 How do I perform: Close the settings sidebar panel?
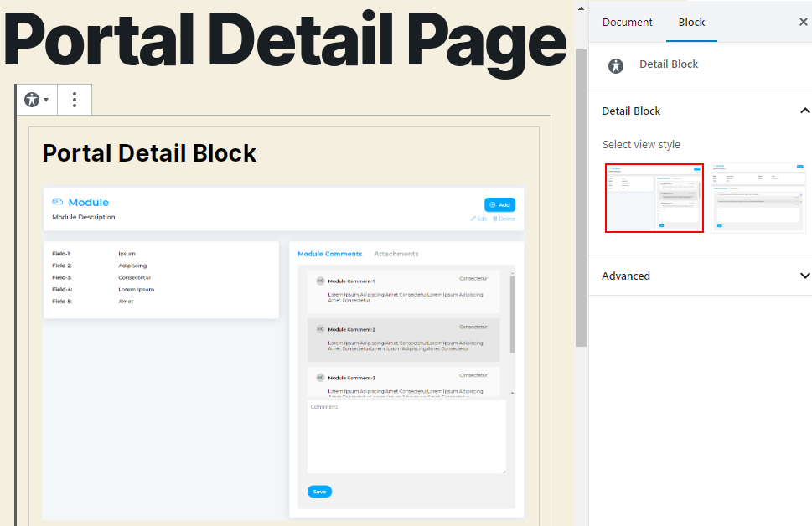coord(803,23)
